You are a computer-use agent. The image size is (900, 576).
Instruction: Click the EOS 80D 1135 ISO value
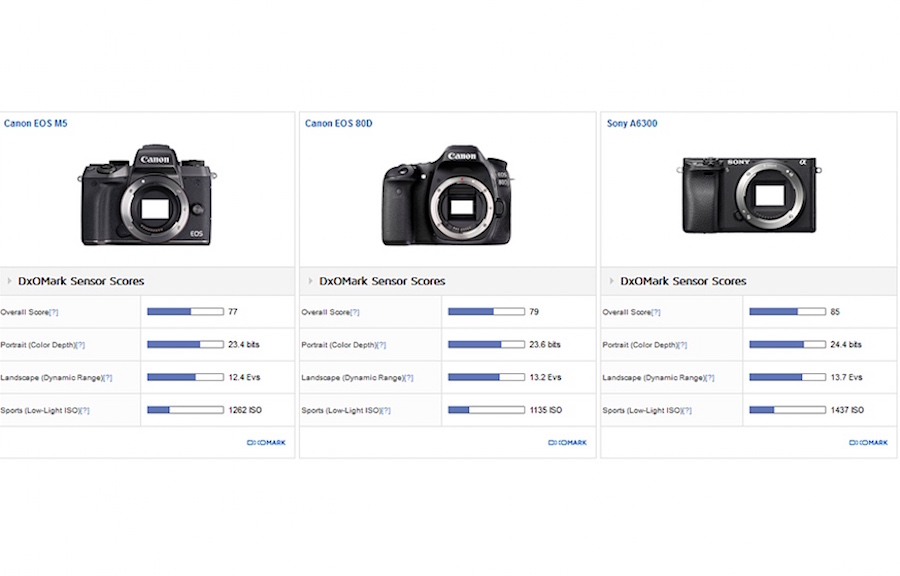coord(547,410)
